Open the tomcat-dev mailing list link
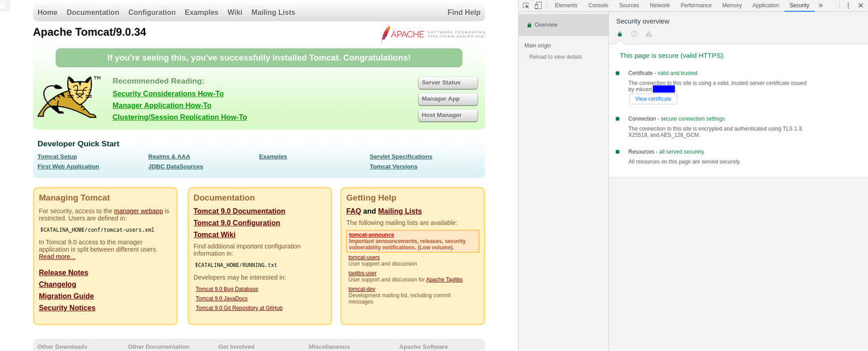This screenshot has height=351, width=868. tap(361, 289)
